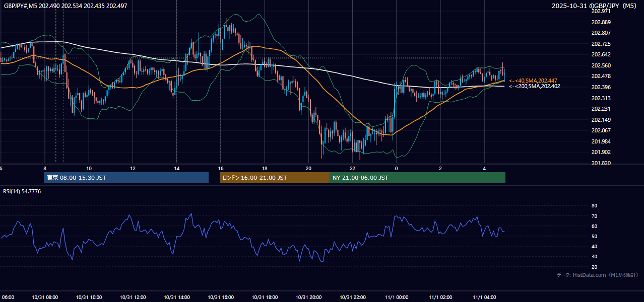644x302 pixels.
Task: Click price axis value 201.820
Action: point(601,163)
